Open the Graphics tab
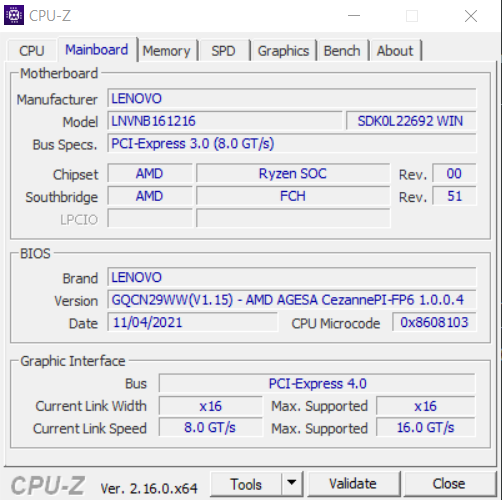Viewport: 502px width, 500px height. [284, 51]
